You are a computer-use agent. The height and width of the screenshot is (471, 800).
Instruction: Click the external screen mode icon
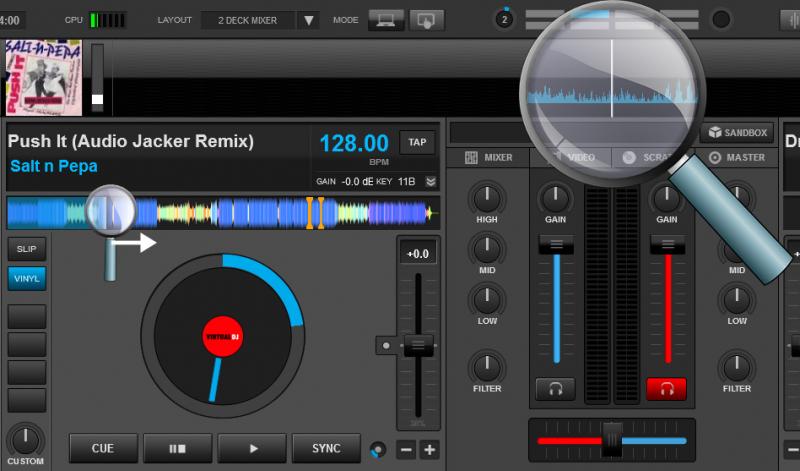click(x=427, y=20)
